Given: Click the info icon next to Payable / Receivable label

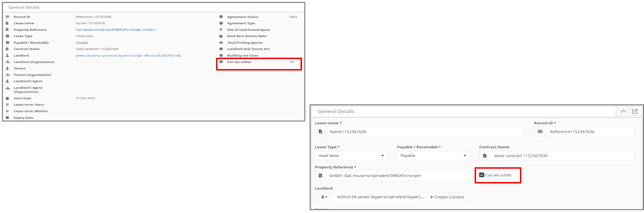Looking at the screenshot, I should pyautogui.click(x=7, y=42).
